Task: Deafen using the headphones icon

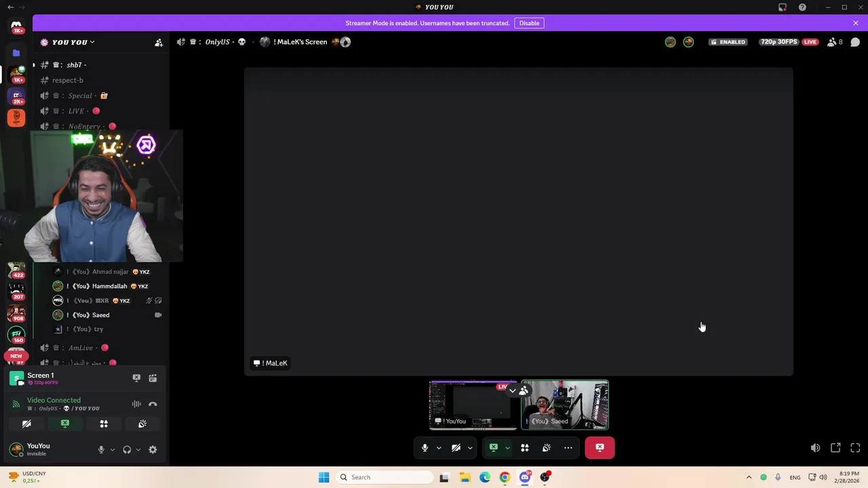Action: tap(127, 449)
